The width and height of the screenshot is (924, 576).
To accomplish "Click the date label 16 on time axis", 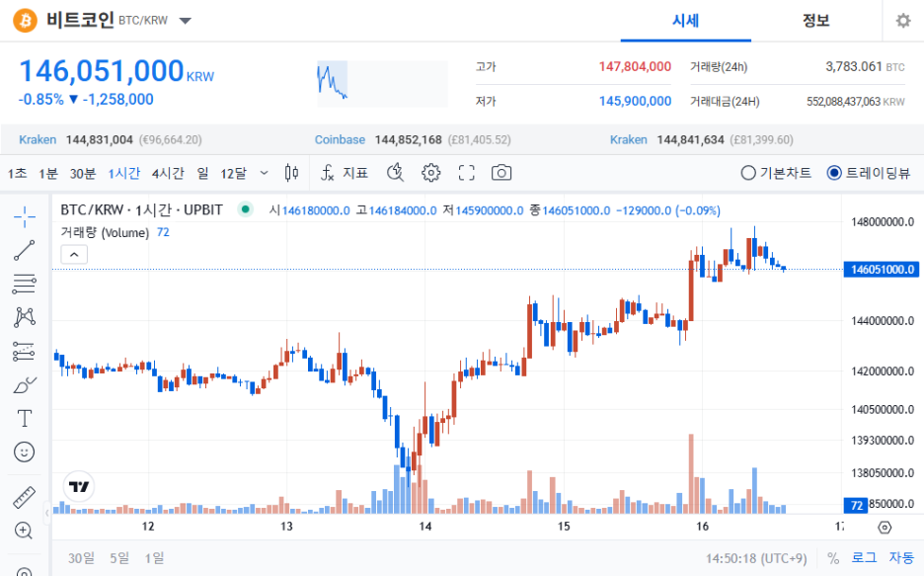I will (x=702, y=526).
